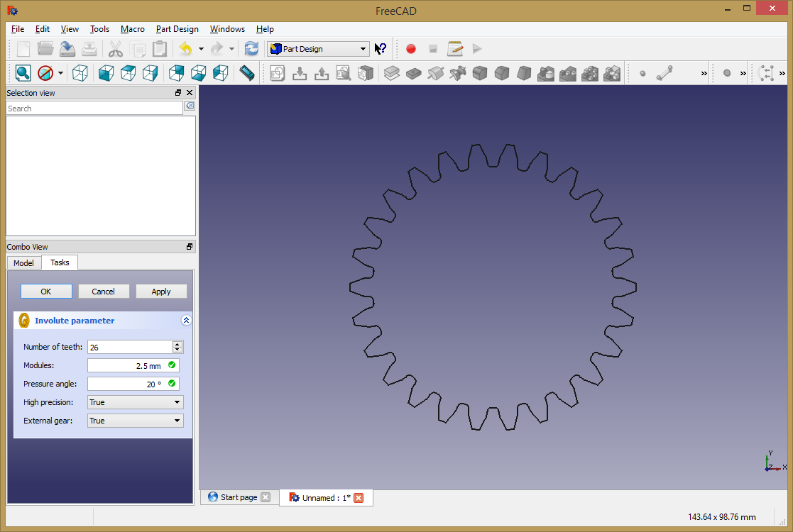This screenshot has width=793, height=532.
Task: Switch to top view cube icon
Action: pos(128,73)
